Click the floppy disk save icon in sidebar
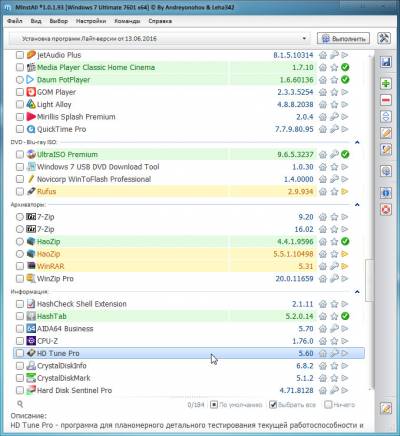 pyautogui.click(x=386, y=63)
